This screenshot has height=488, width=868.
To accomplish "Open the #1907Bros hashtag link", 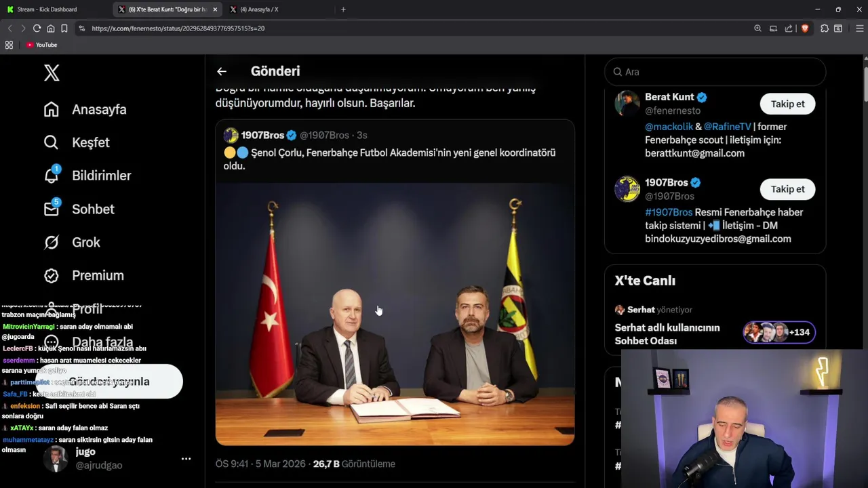I will 669,212.
